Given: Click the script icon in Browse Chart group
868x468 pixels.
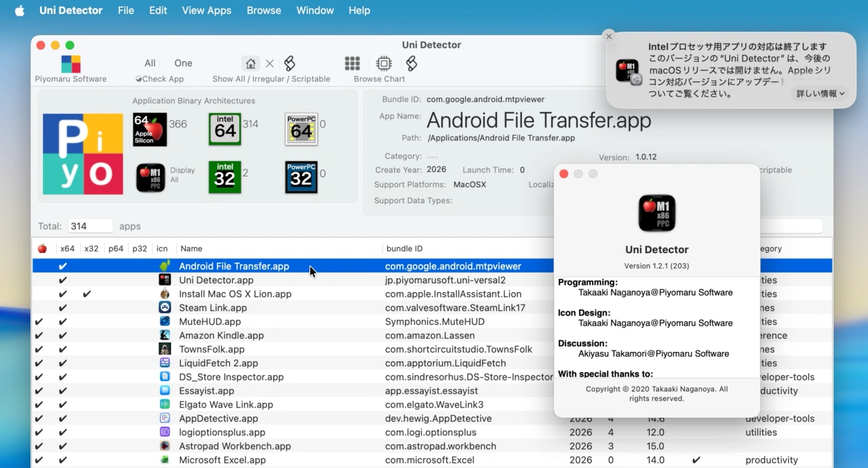Looking at the screenshot, I should (x=411, y=64).
